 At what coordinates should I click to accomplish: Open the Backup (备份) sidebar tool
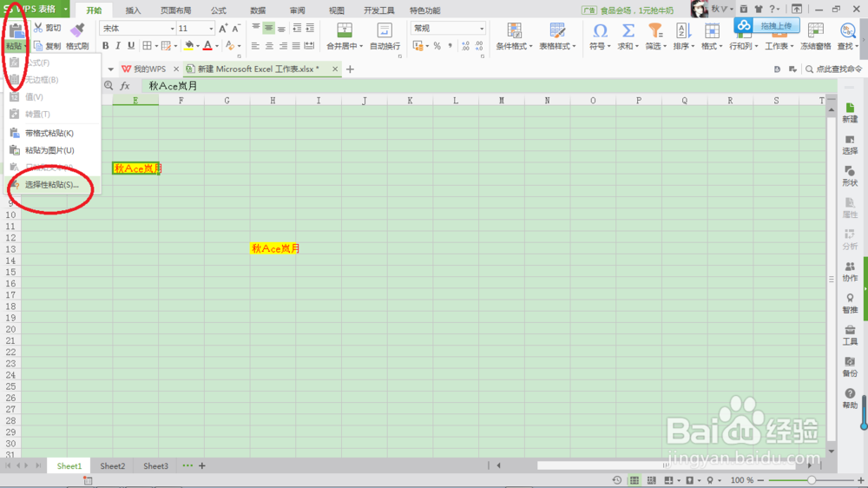[850, 366]
